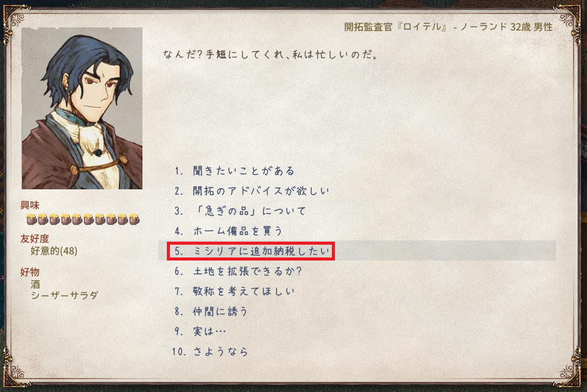Ask 土地を拡張できるか? option
The width and height of the screenshot is (587, 392).
(238, 271)
